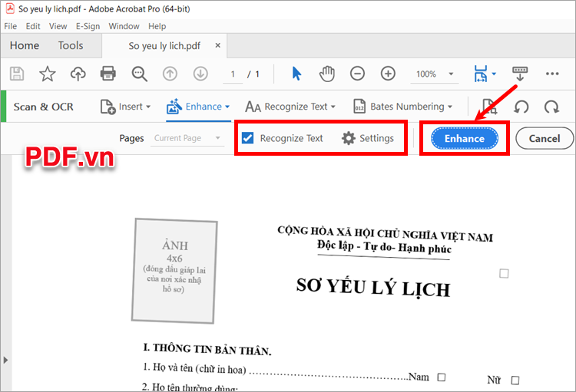
Task: Zoom out with the minus icon
Action: [357, 74]
